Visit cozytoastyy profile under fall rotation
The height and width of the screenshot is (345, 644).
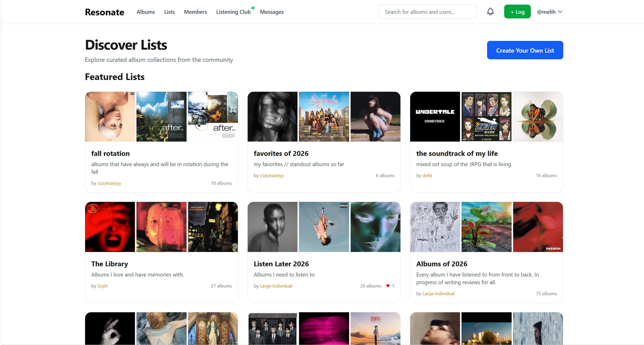pos(109,183)
